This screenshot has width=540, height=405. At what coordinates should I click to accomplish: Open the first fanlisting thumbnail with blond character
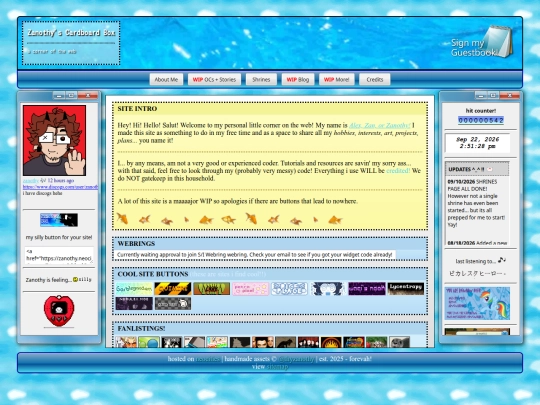point(126,342)
